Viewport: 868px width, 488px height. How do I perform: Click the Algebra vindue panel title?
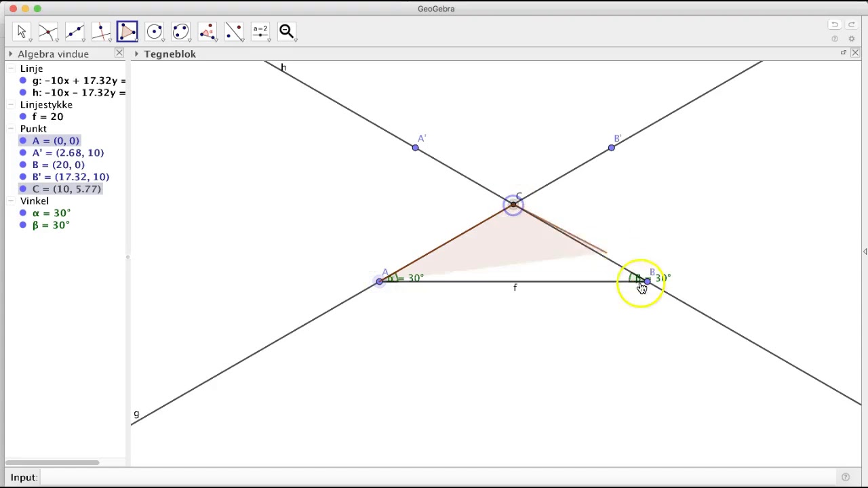(54, 54)
